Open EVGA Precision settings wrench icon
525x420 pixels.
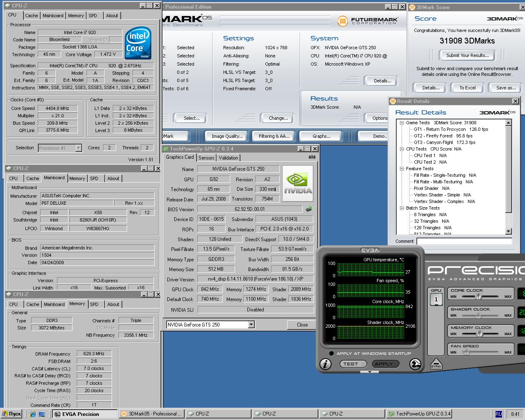click(415, 364)
